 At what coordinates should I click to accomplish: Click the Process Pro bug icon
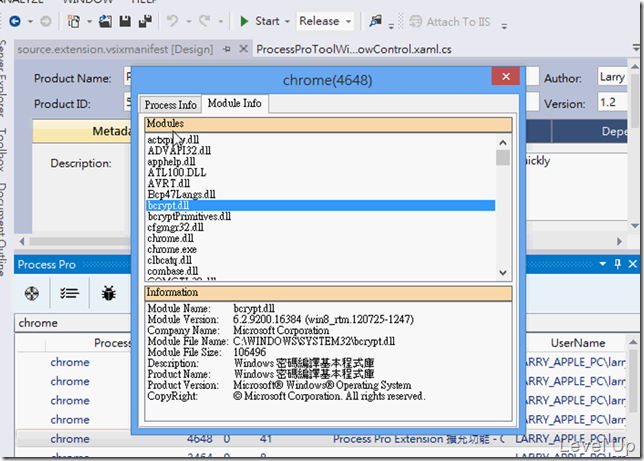(108, 293)
